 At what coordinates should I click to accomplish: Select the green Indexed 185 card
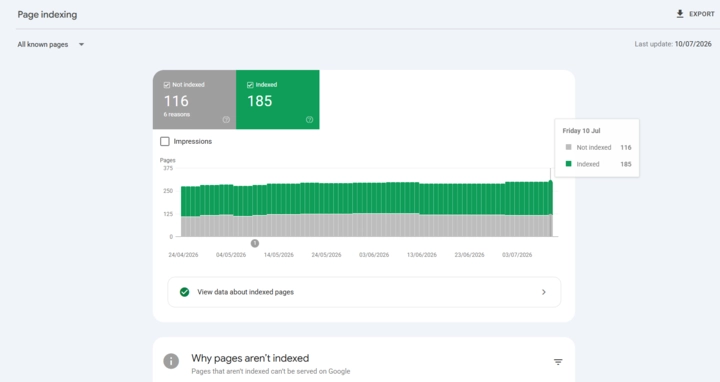coord(278,100)
